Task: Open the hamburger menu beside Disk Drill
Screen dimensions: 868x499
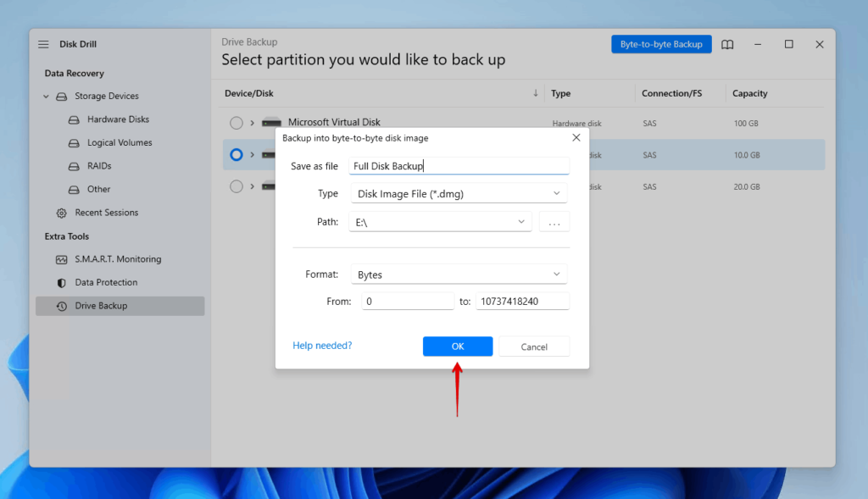Action: [x=43, y=44]
